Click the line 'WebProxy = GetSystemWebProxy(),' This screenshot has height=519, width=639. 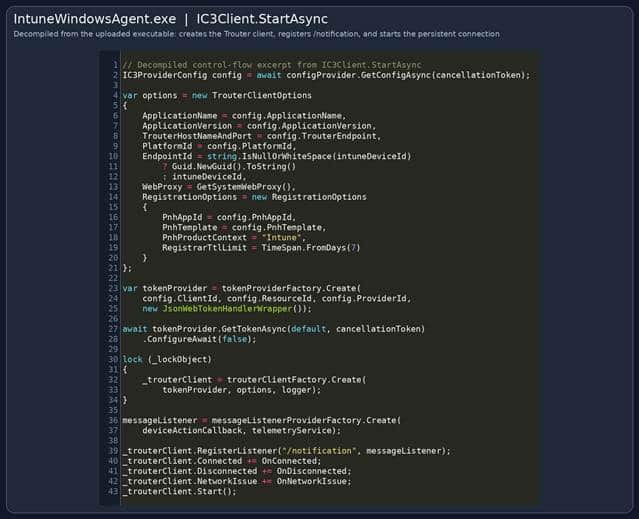[219, 187]
